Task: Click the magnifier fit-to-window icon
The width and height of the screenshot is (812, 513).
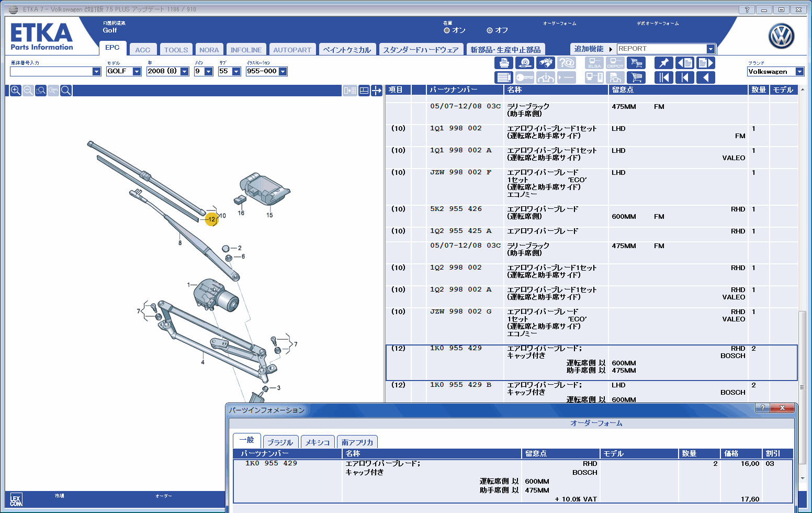Action: [x=66, y=91]
